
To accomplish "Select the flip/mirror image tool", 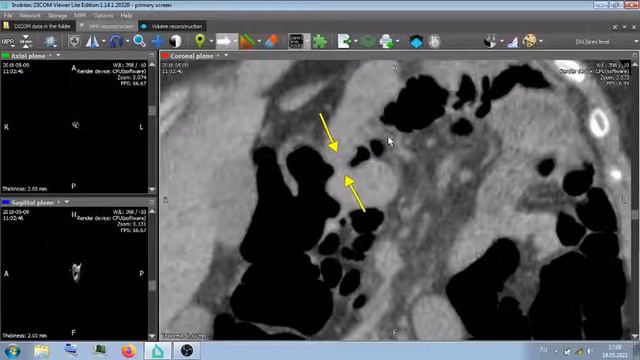I will 92,41.
